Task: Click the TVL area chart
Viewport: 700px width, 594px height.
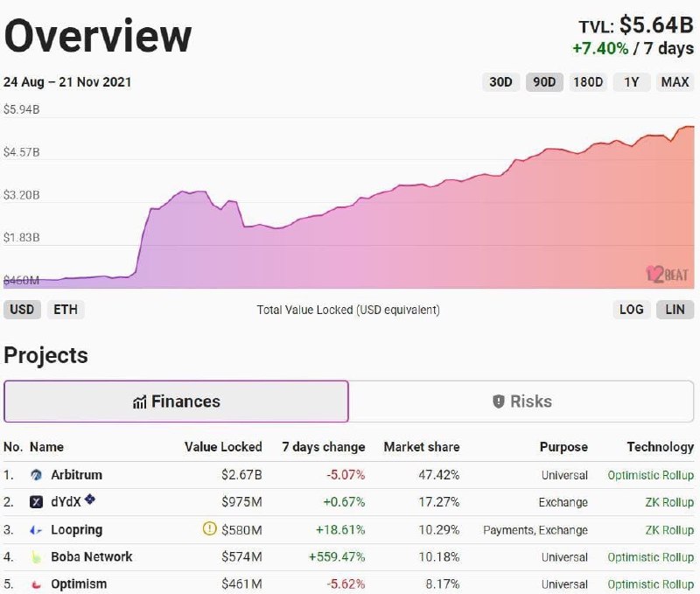Action: (x=348, y=203)
